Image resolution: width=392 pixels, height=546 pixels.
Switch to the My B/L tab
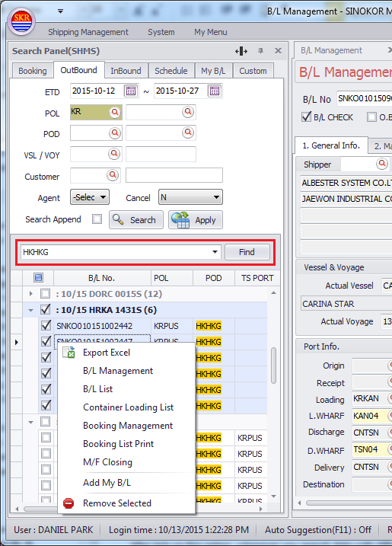coord(213,71)
